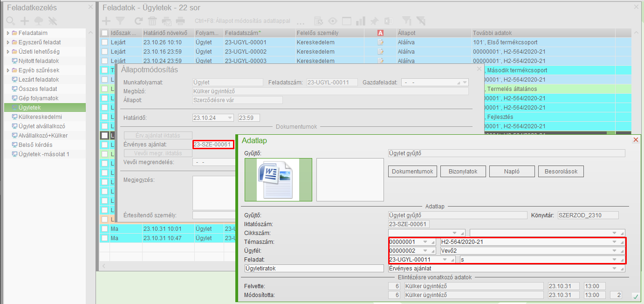
Task: Open the Vevő2 customer name dropdown
Action: [615, 251]
